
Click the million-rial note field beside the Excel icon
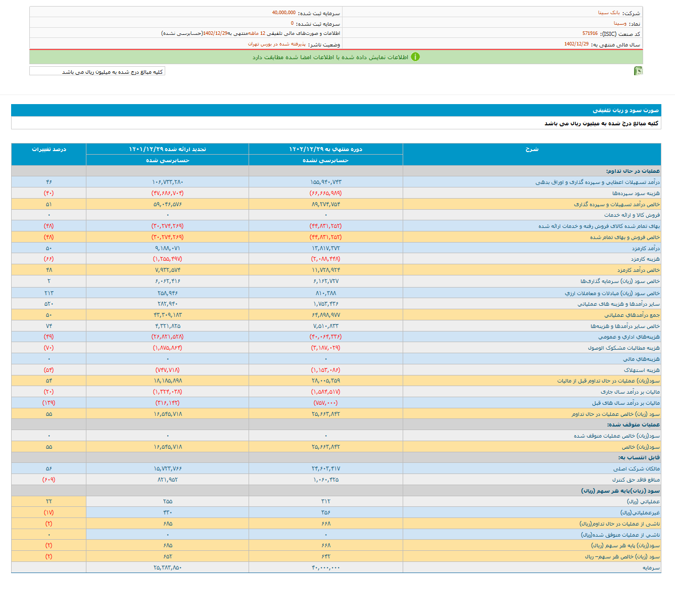98,72
